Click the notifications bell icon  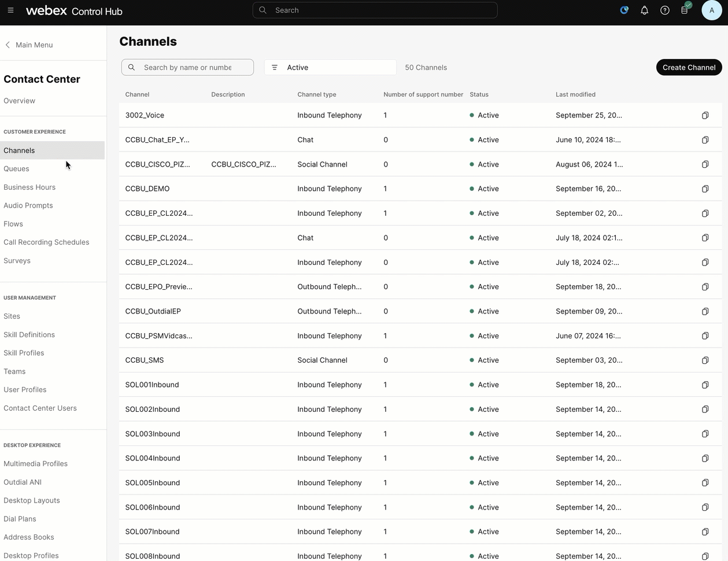coord(644,10)
